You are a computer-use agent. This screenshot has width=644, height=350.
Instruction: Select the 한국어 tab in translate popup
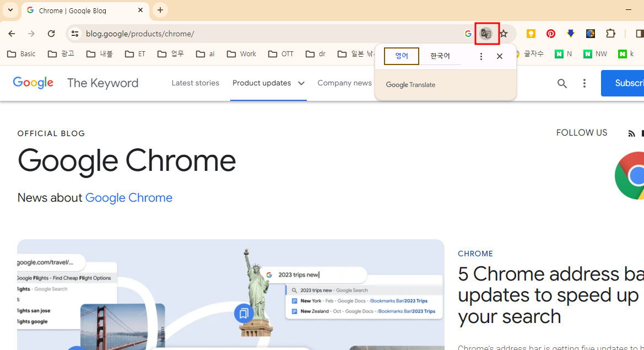coord(440,56)
